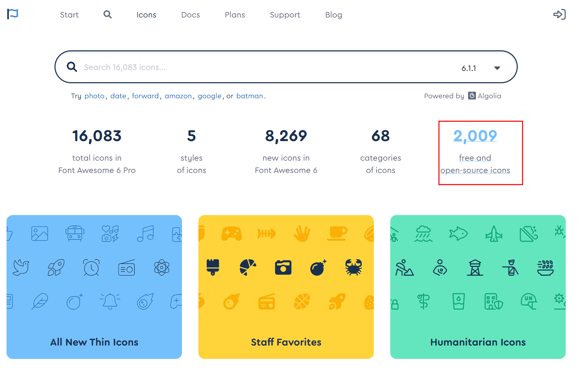Click the 'amazon' search suggestion
This screenshot has height=375, width=588.
coord(178,96)
